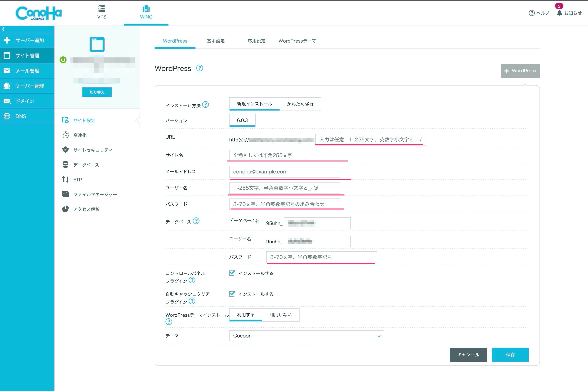This screenshot has height=391, width=588.
Task: Click the 切り替え button
Action: (x=97, y=92)
